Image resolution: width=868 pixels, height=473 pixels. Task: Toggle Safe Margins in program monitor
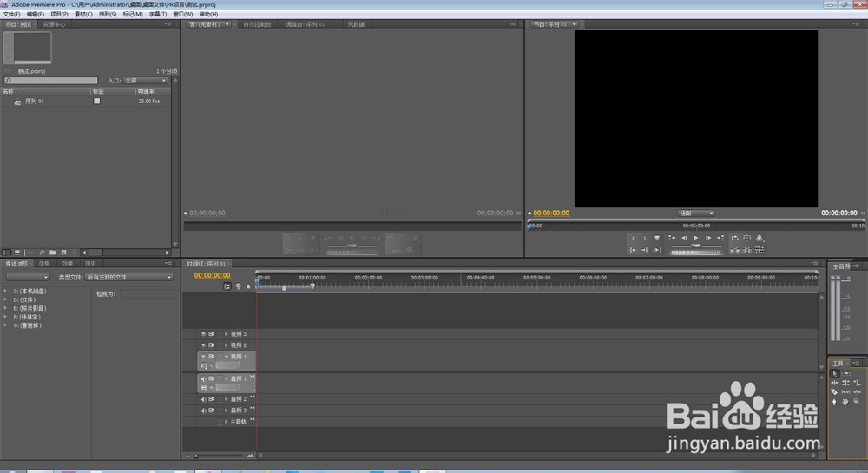coord(746,238)
